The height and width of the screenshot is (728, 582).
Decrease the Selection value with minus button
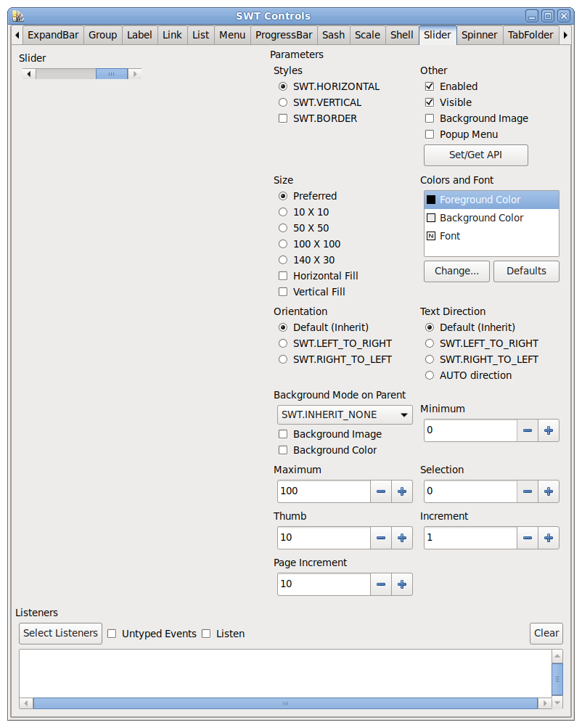click(x=528, y=491)
